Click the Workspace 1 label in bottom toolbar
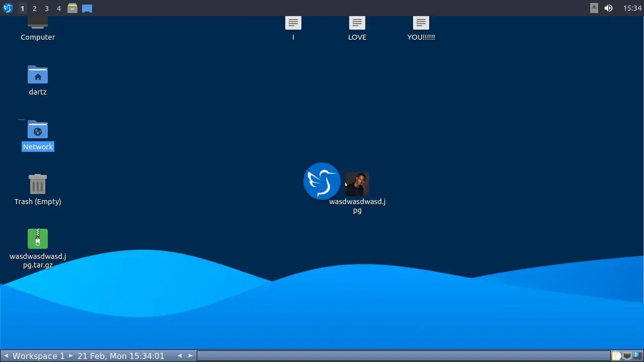644x362 pixels. click(38, 356)
